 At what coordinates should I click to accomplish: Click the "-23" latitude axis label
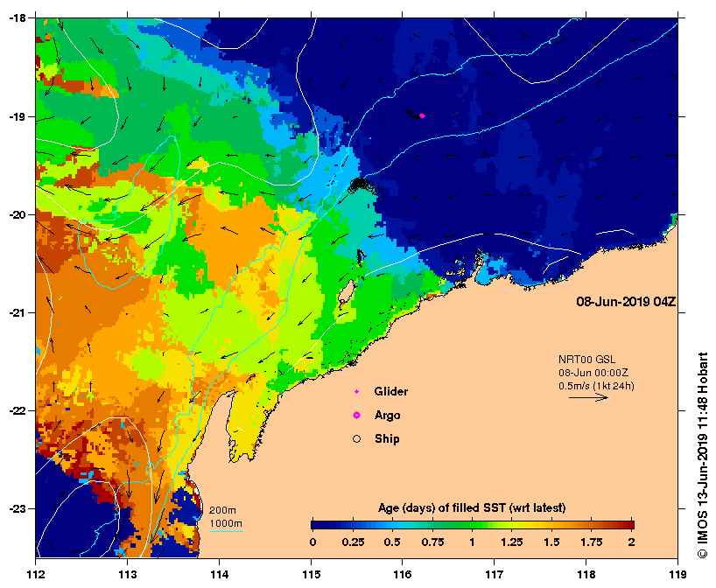[16, 508]
